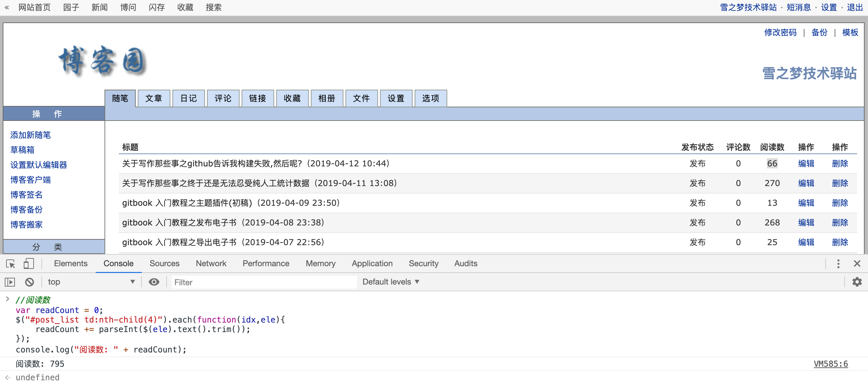
Task: Switch to the Network tab in DevTools
Action: 211,263
